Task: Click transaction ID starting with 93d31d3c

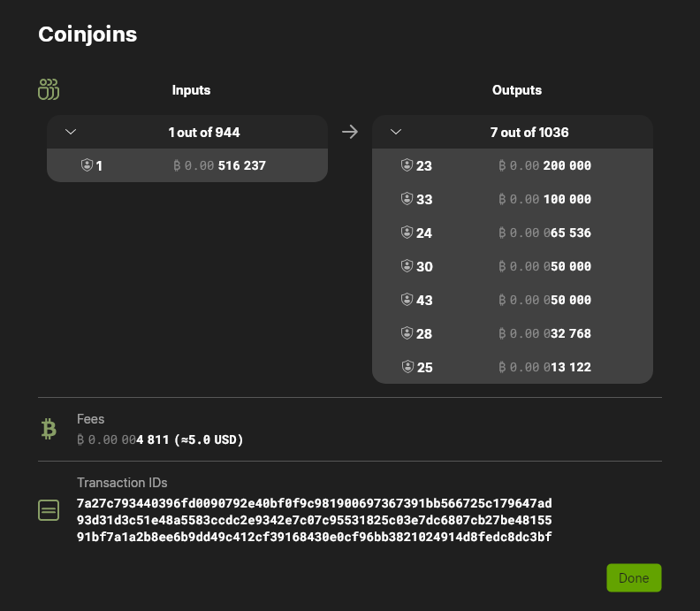Action: 315,520
